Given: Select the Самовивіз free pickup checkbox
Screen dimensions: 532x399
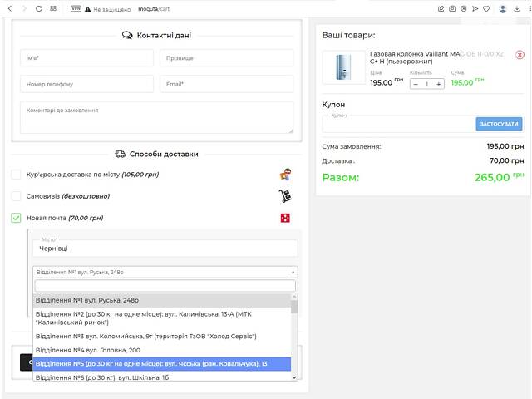Looking at the screenshot, I should click(x=16, y=196).
